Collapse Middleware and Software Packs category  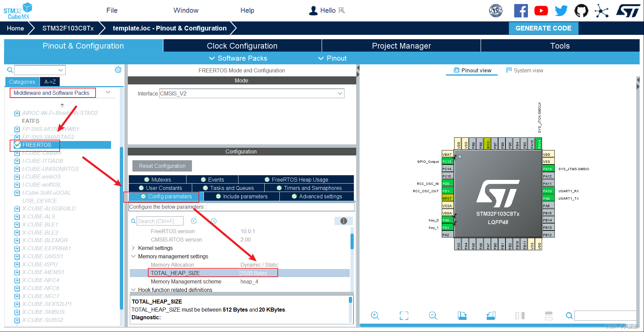[108, 92]
